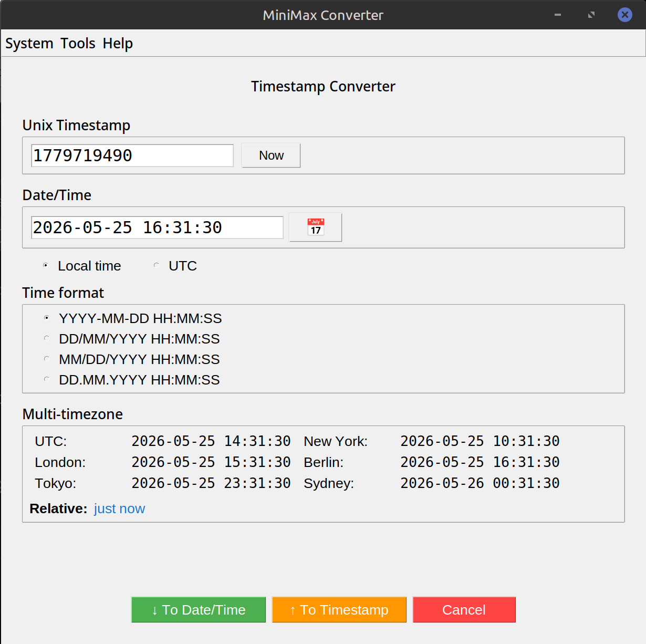Maximize the MiniMax Converter window

pos(591,15)
